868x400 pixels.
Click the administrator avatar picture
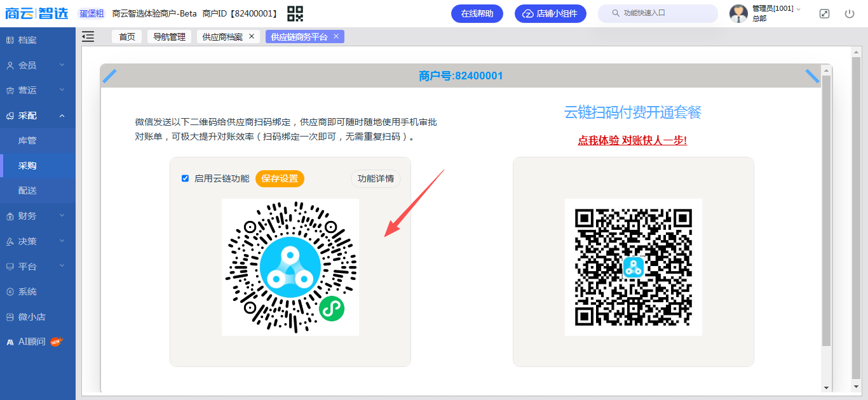click(x=738, y=13)
